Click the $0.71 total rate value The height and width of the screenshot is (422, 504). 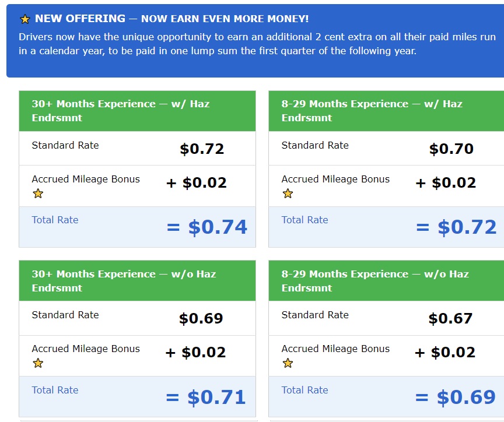point(216,398)
